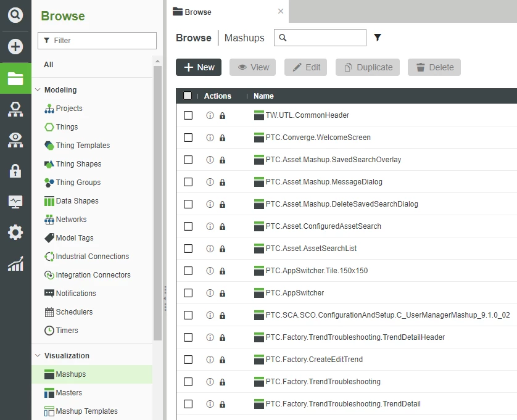Click the Edit button
This screenshot has height=420, width=517.
305,67
